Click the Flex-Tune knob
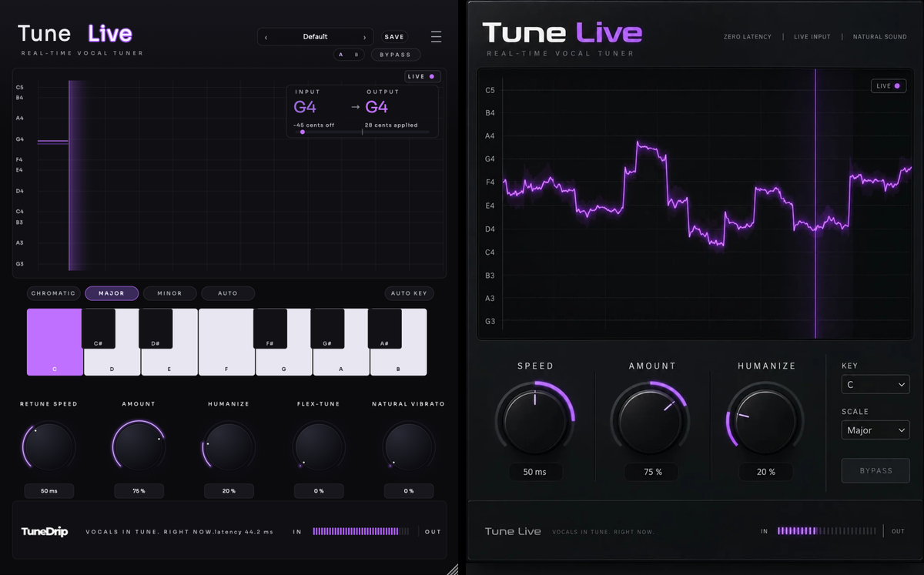924x575 pixels. click(x=319, y=446)
